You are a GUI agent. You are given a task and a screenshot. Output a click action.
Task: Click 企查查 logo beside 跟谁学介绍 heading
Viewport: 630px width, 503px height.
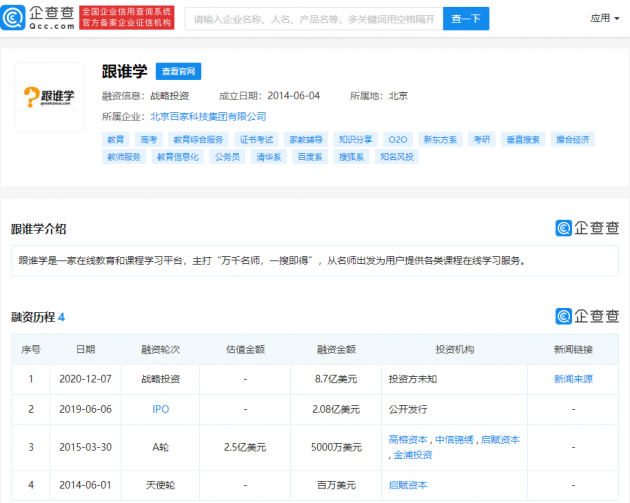point(588,228)
